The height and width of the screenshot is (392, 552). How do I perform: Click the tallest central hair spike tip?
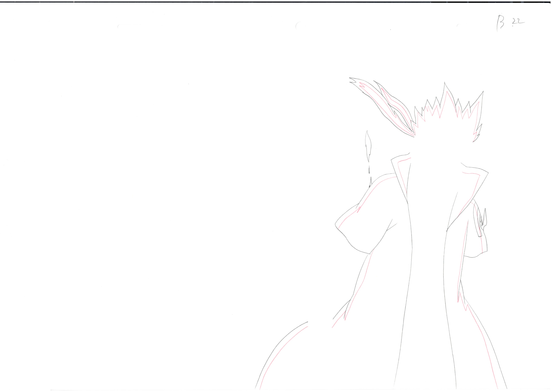[444, 83]
